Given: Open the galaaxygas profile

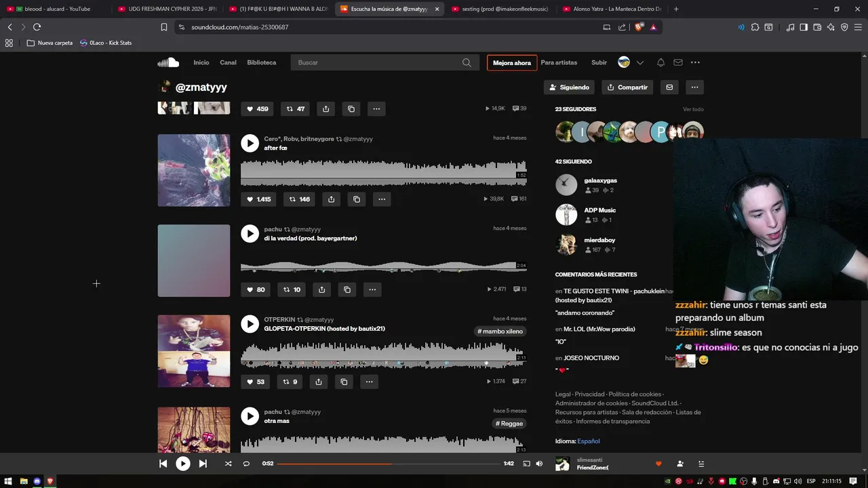Looking at the screenshot, I should (x=600, y=180).
